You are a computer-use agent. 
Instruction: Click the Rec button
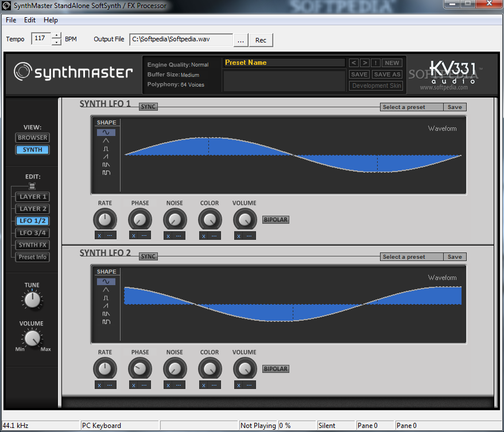pyautogui.click(x=261, y=40)
